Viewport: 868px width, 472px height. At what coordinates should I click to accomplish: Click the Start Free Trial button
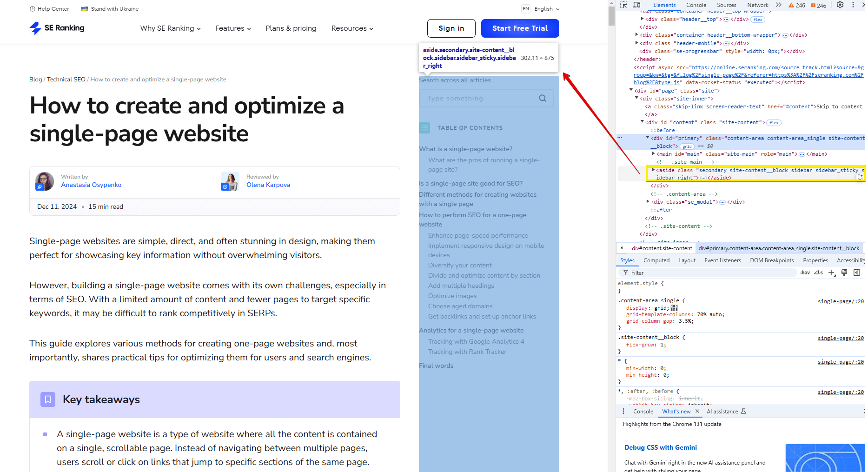pyautogui.click(x=520, y=28)
